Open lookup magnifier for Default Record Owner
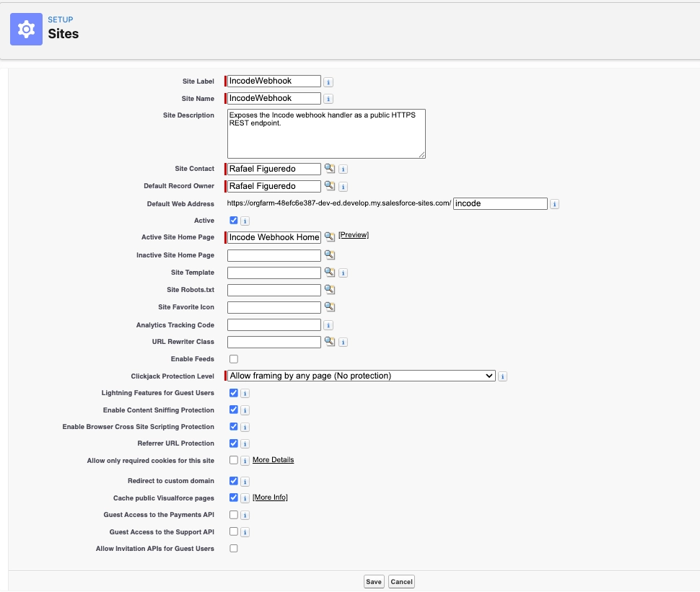This screenshot has width=700, height=592. pyautogui.click(x=330, y=185)
